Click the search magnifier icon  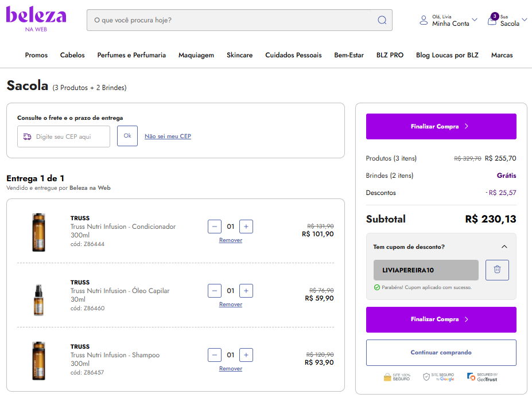(382, 20)
